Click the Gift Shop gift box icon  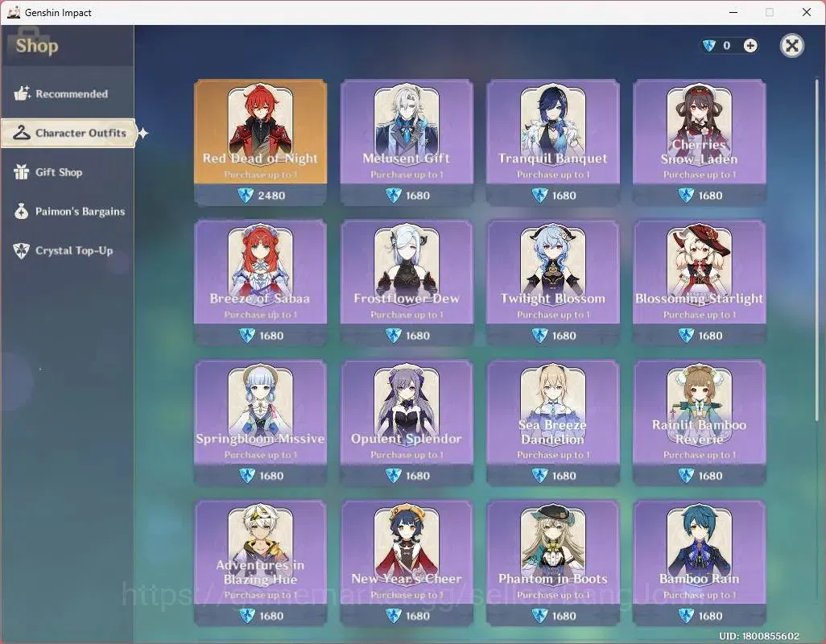[22, 171]
